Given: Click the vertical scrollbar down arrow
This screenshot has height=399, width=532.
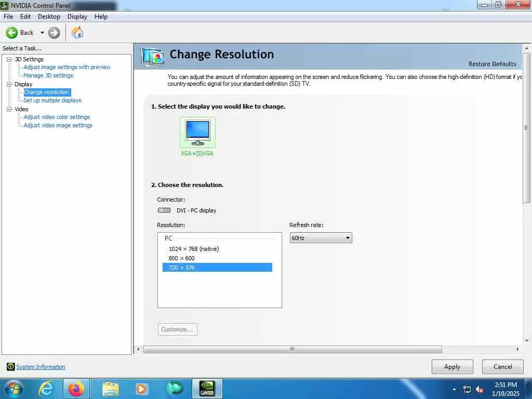Looking at the screenshot, I should tap(527, 340).
